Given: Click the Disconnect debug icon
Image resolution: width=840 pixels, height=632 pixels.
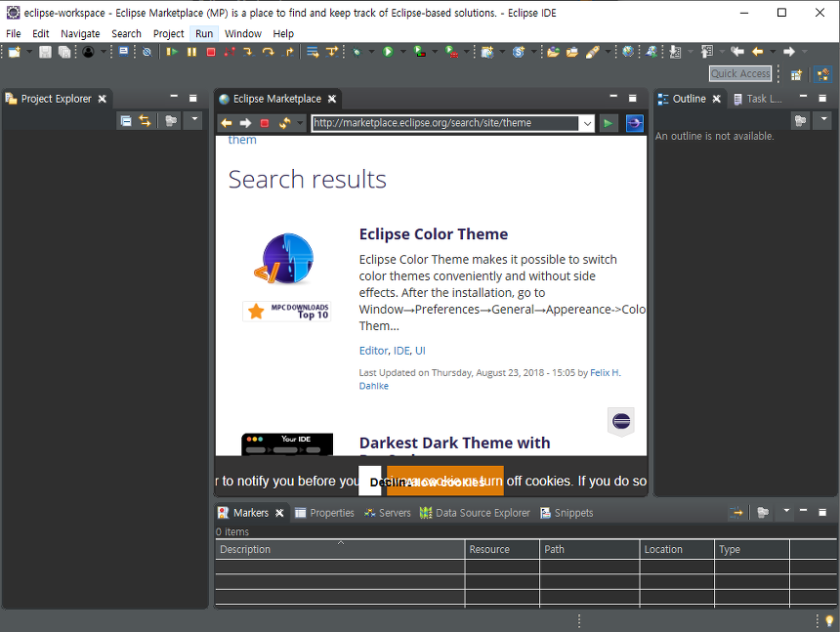Looking at the screenshot, I should point(230,52).
